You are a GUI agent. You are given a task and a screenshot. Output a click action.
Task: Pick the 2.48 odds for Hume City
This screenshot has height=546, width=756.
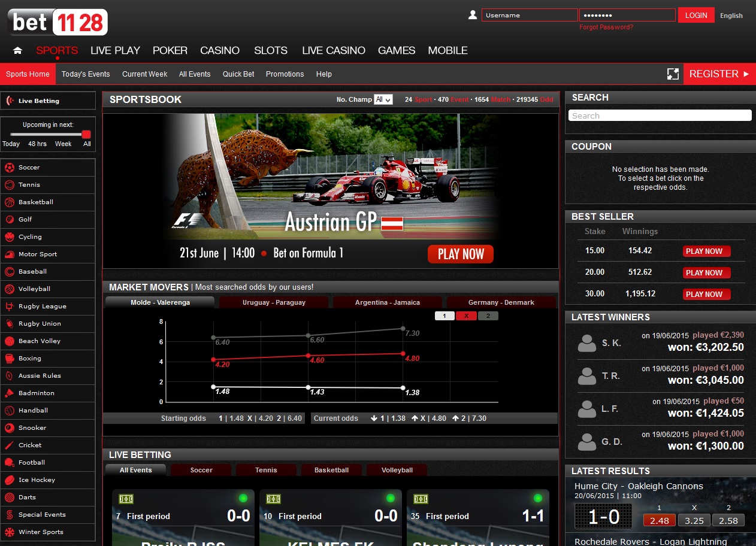tap(660, 520)
